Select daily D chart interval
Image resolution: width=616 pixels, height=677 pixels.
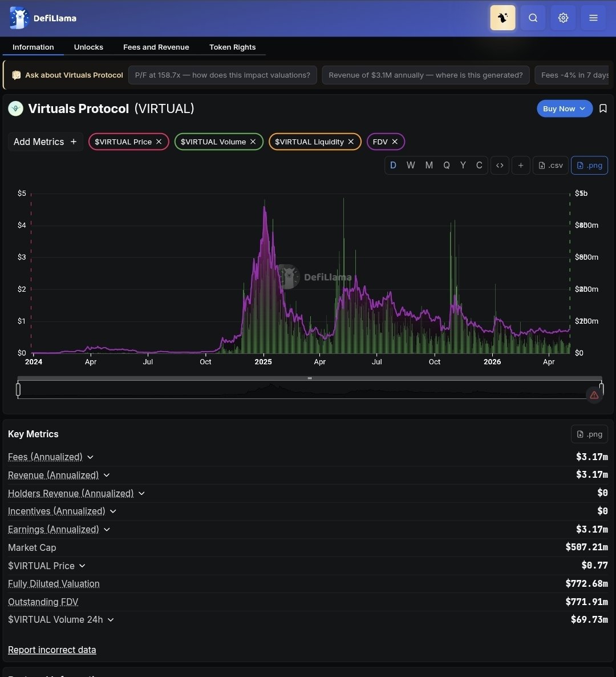[x=393, y=166]
